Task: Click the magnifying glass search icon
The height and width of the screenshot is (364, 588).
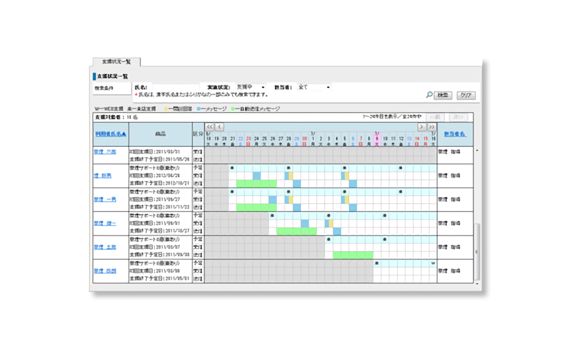Action: tap(429, 95)
